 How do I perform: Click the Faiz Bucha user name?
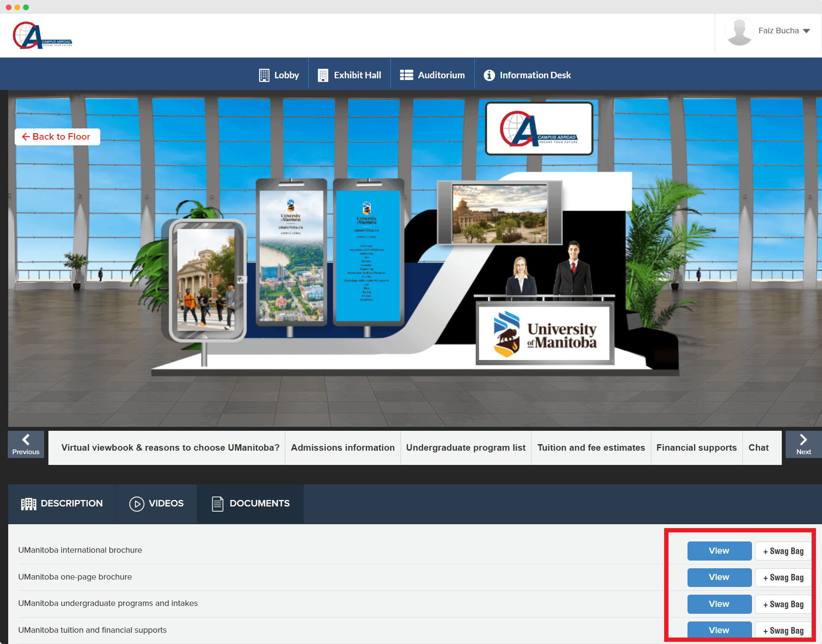click(778, 31)
